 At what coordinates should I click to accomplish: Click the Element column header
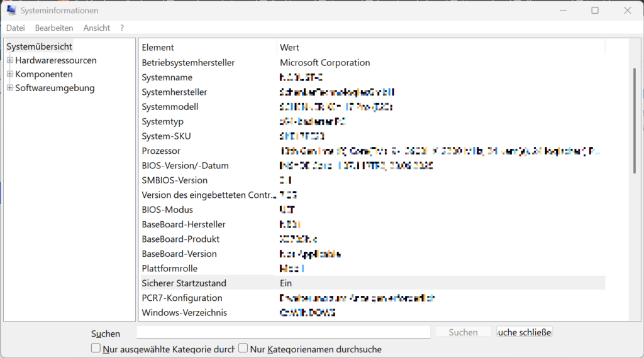(208, 48)
